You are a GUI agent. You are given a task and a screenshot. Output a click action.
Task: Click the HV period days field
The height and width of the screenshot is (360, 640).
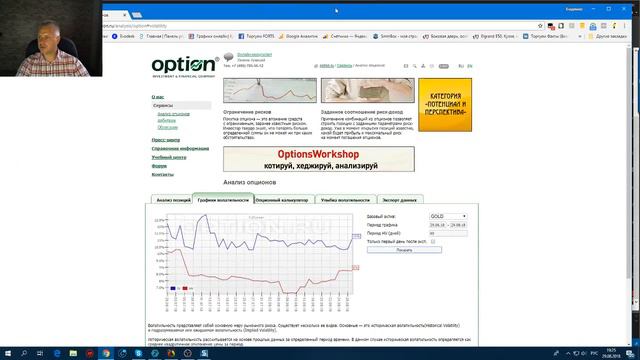pos(448,233)
